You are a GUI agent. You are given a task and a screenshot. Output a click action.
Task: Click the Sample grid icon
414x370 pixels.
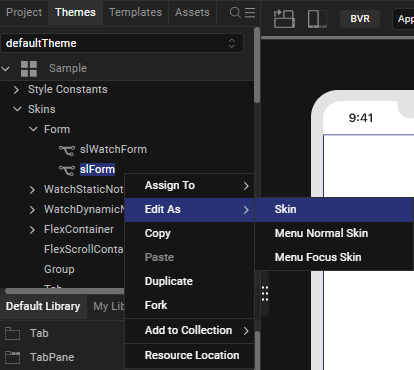(x=29, y=69)
